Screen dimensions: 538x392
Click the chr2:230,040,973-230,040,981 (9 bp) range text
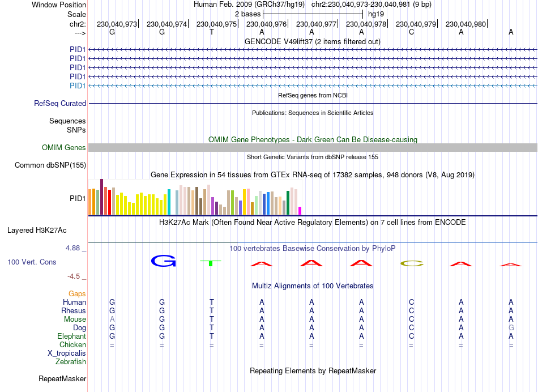[x=372, y=5]
